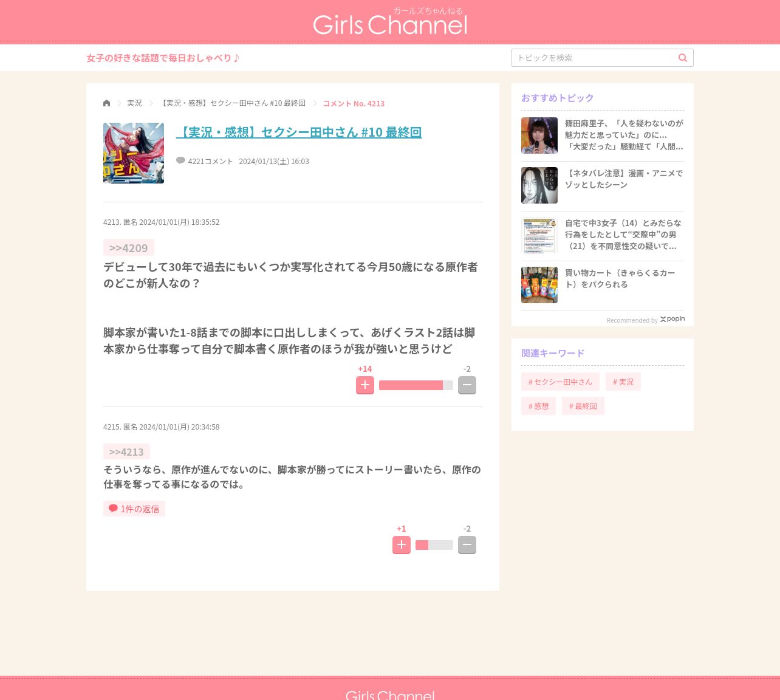Screen dimensions: 780x700
Task: Click the vote ratio bar of comment 4215
Action: (434, 545)
